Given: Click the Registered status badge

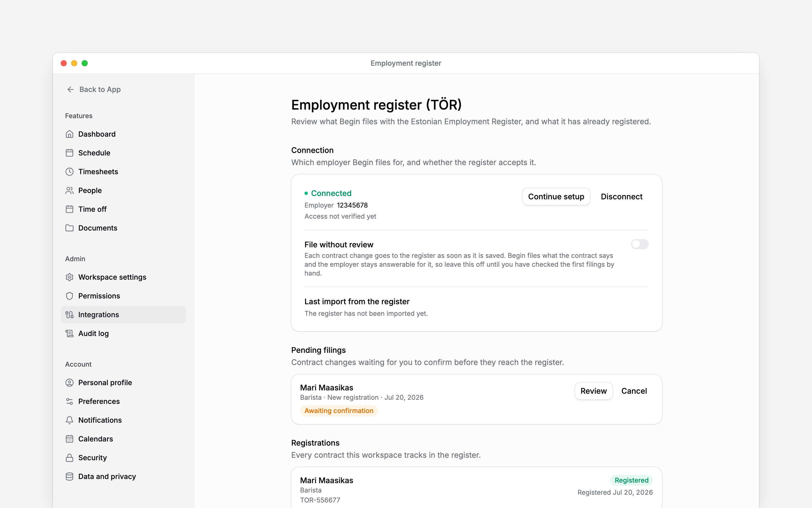Looking at the screenshot, I should pos(632,480).
